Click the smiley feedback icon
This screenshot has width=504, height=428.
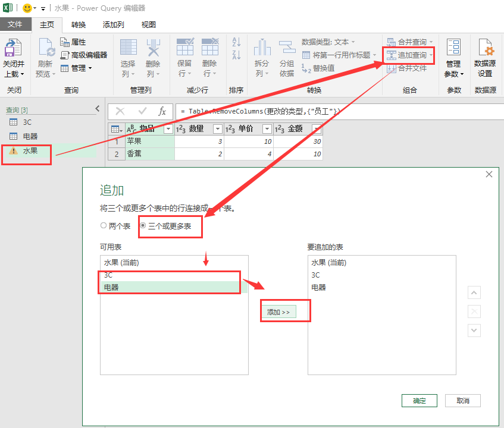click(x=27, y=8)
